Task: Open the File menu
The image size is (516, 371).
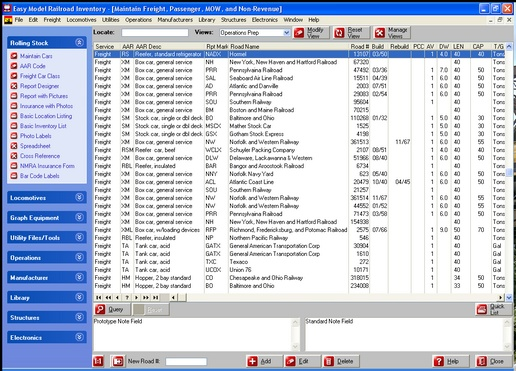Action: (x=19, y=20)
